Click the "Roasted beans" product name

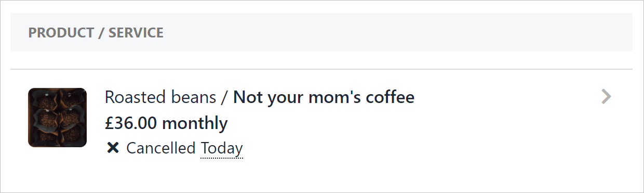pyautogui.click(x=160, y=97)
